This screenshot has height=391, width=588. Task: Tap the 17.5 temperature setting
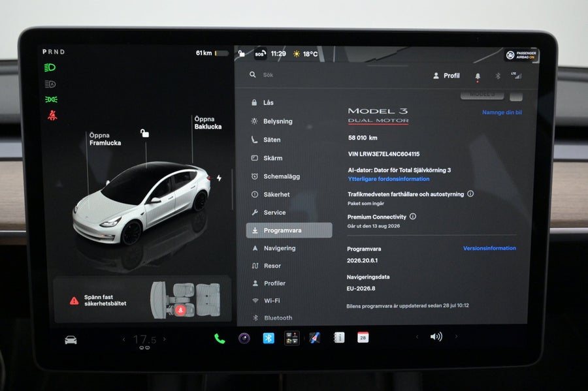coord(144,340)
